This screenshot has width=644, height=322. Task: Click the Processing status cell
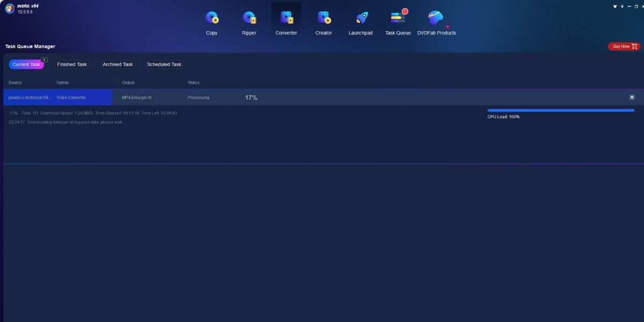(199, 98)
